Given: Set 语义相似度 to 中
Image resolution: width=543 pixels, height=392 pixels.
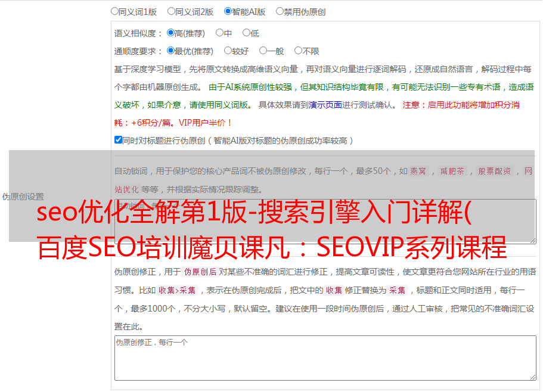Looking at the screenshot, I should coord(219,33).
